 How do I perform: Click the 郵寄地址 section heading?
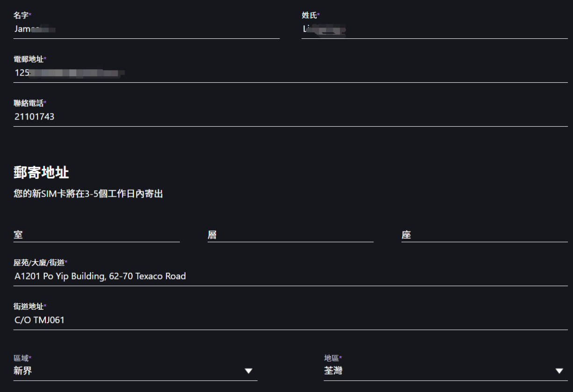coord(41,172)
